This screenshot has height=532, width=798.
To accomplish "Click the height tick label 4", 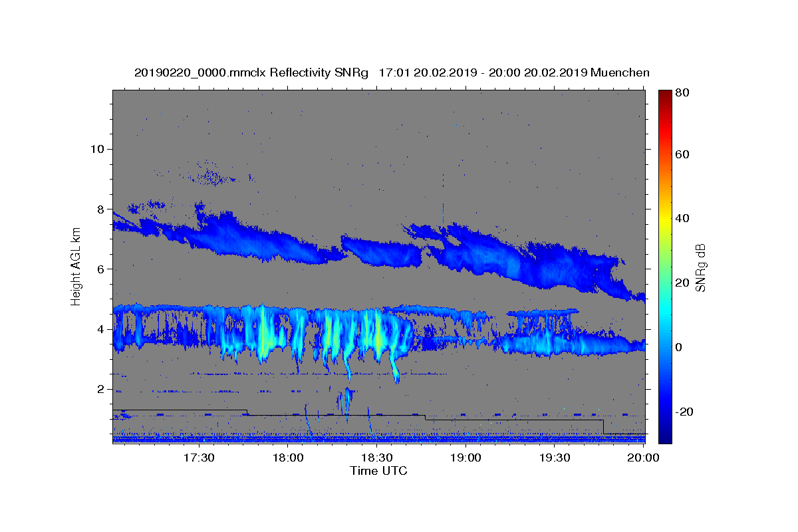I will click(x=100, y=329).
